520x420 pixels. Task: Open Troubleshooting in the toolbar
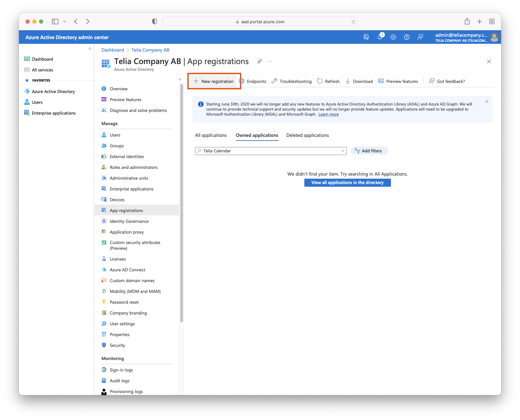(292, 81)
